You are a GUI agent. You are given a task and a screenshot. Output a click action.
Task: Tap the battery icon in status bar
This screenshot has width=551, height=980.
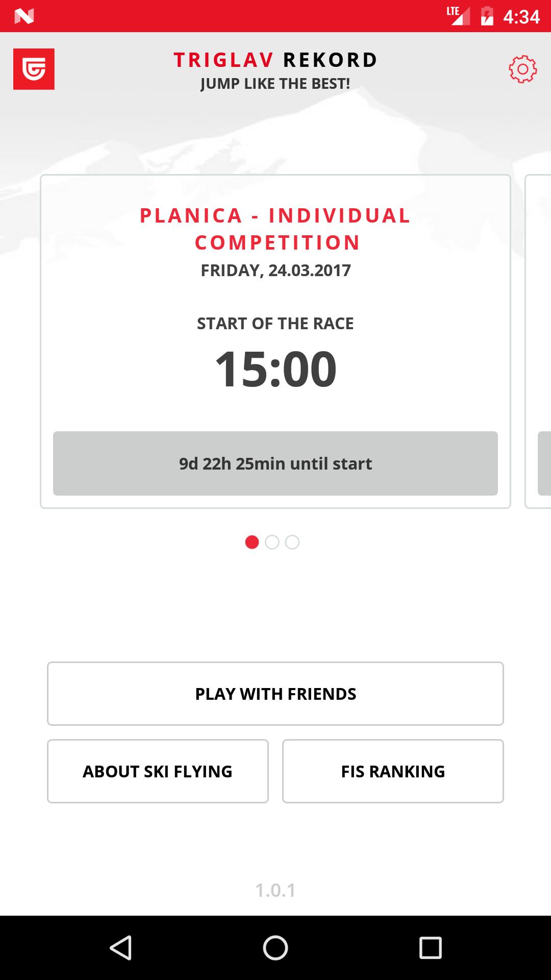point(487,16)
